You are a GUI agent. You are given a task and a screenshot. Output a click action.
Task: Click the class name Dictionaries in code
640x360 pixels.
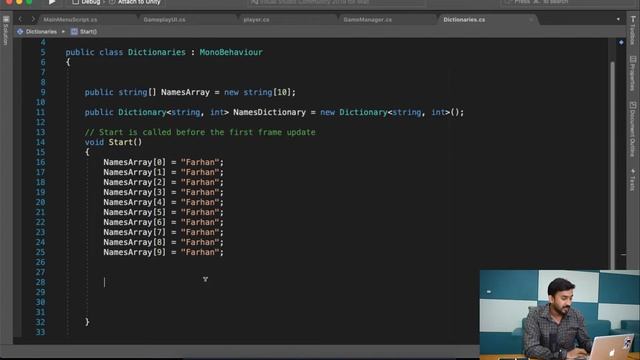(x=157, y=52)
